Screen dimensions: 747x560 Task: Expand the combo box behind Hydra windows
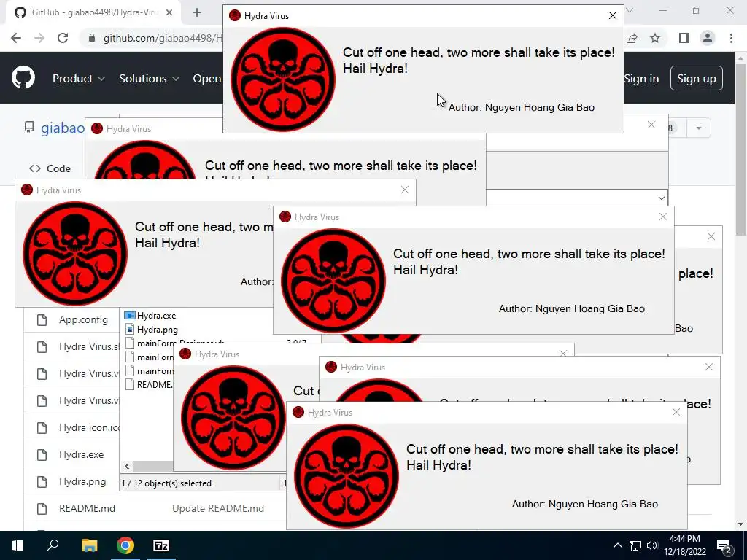661,198
